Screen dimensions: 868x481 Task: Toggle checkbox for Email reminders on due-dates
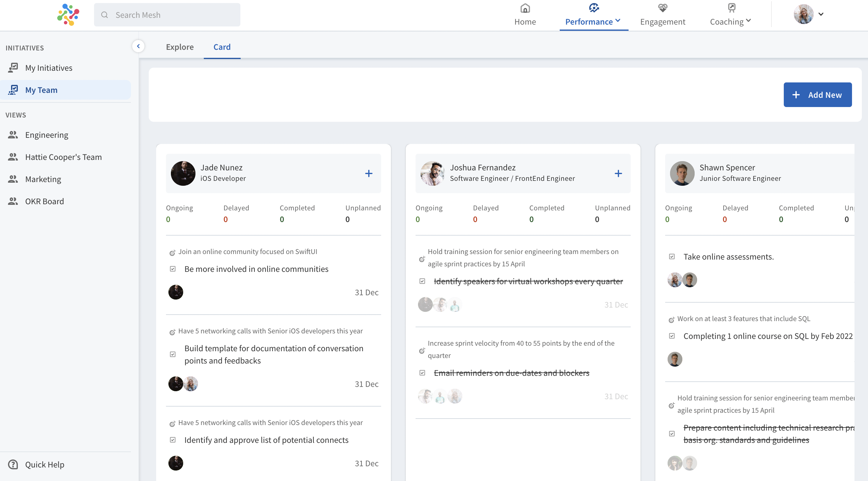click(x=422, y=373)
